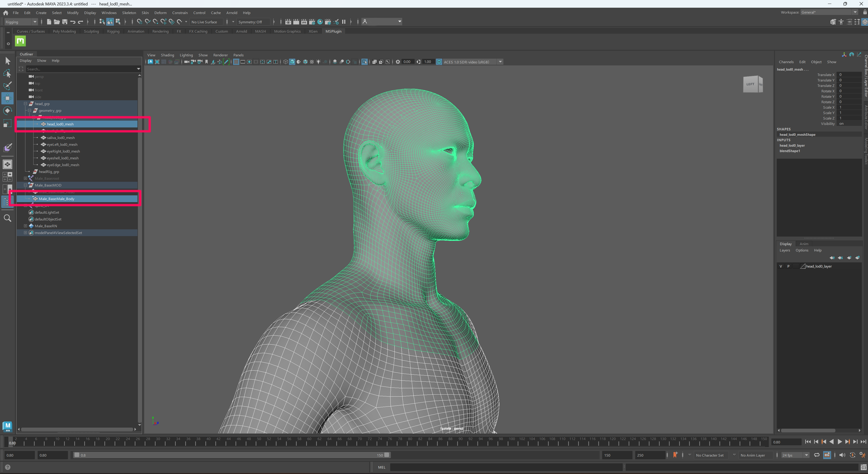Click the Save scene icon
The image size is (868, 474).
pos(65,22)
